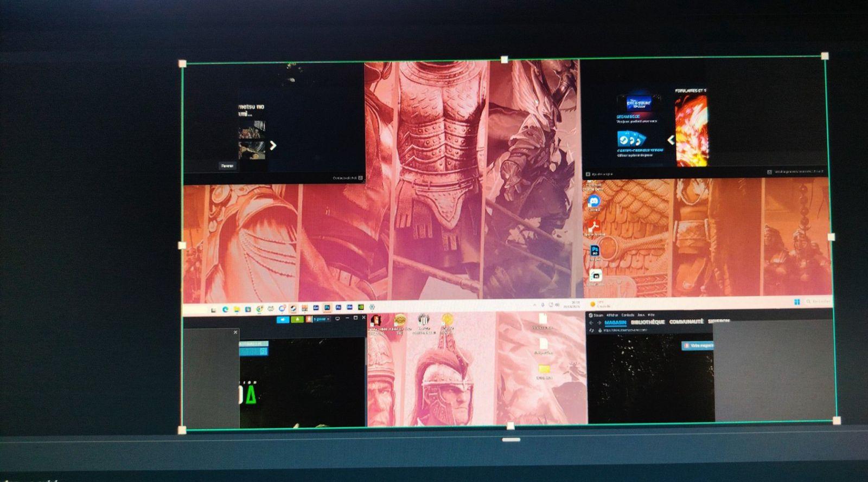868x482 pixels.
Task: Click the blue Steam announcements button
Action: coord(282,319)
